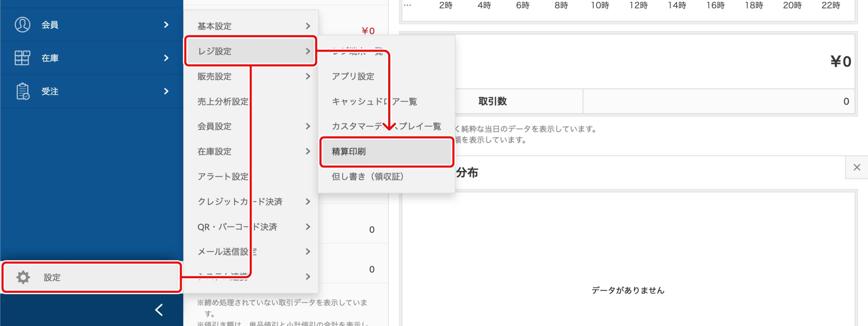
Task: Click the データがありません message
Action: tap(628, 290)
